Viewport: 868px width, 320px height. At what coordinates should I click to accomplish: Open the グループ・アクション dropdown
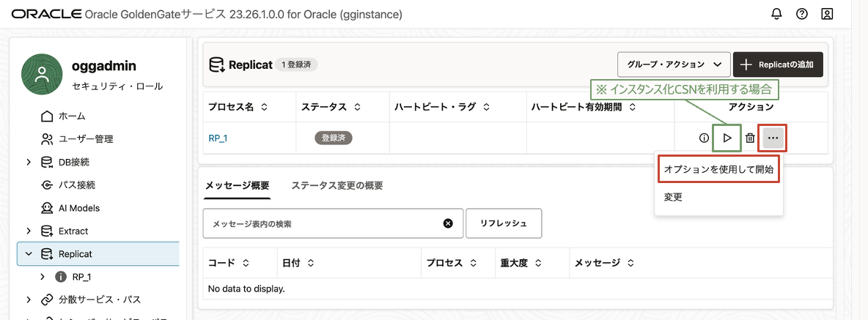(x=674, y=64)
